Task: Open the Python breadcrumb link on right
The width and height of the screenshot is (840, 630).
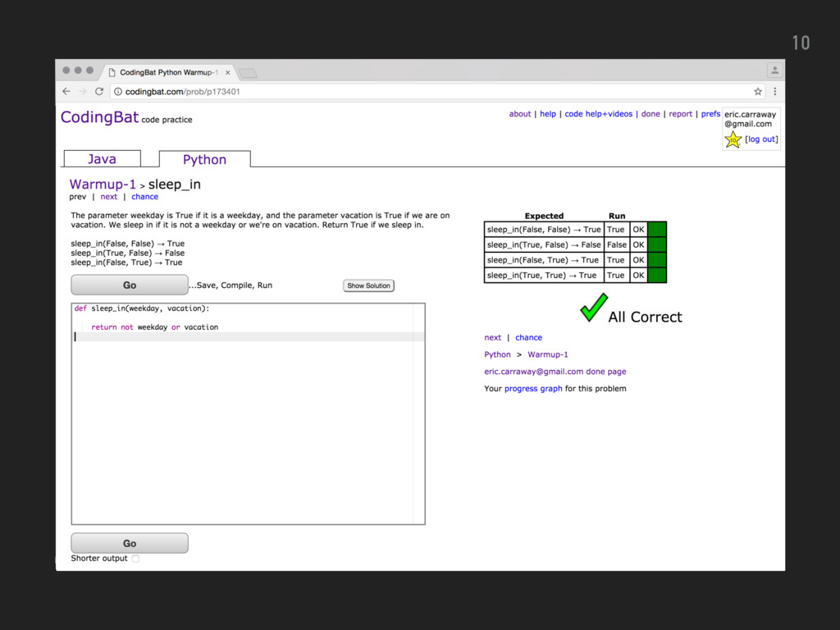Action: [497, 354]
